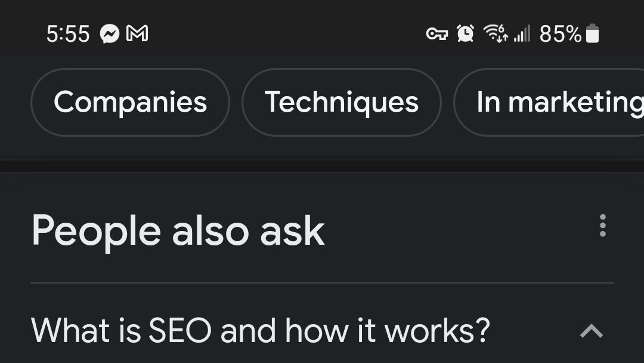
Task: Tap the alarm clock status icon
Action: pyautogui.click(x=465, y=33)
